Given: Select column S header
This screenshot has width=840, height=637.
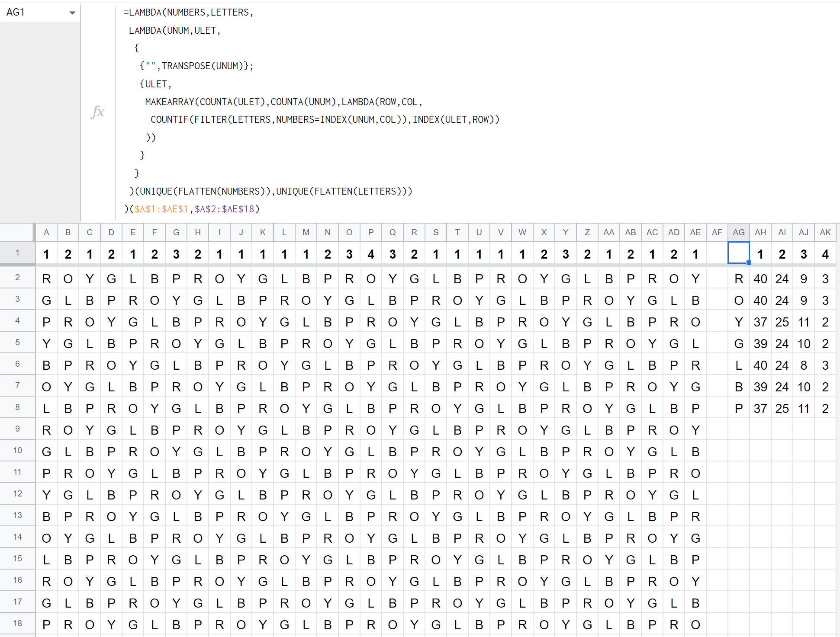Looking at the screenshot, I should click(436, 233).
